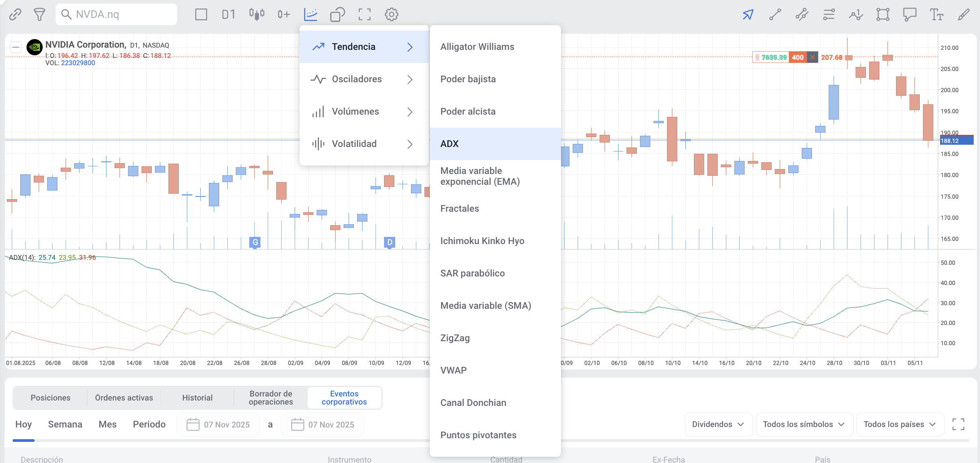Choose SAR parabólico indicator

[495, 273]
